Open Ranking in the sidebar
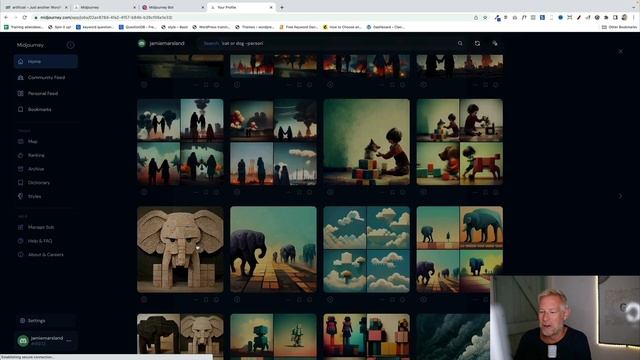The height and width of the screenshot is (360, 640). [46, 156]
